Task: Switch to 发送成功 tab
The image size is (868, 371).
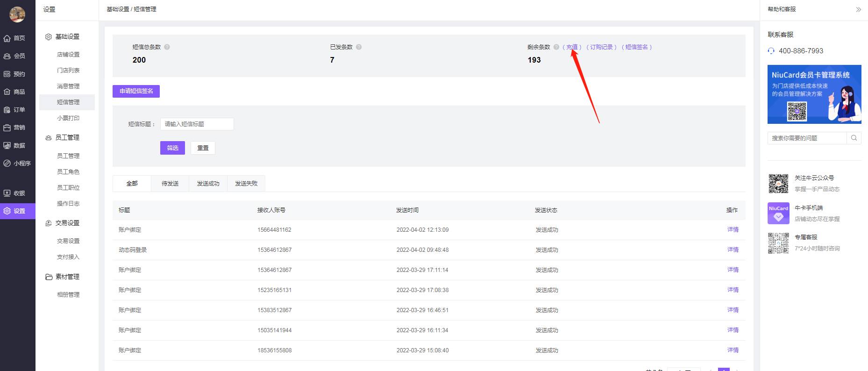Action: tap(208, 184)
